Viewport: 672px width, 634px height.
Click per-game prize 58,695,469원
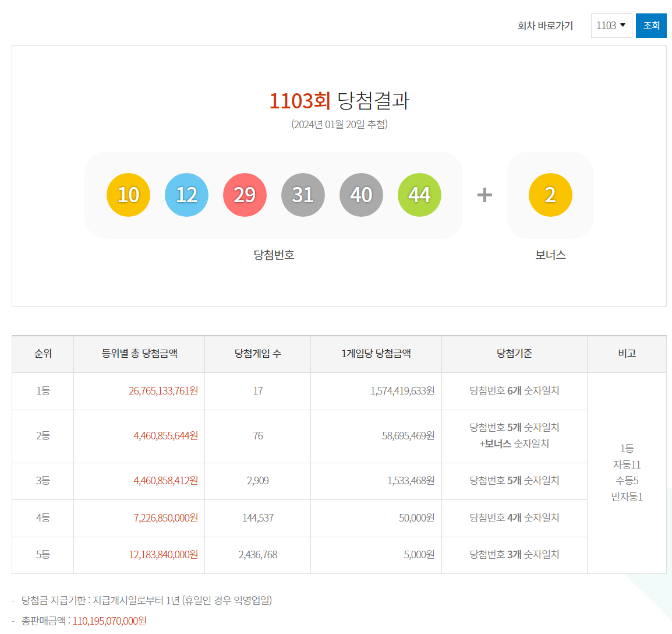pos(408,436)
